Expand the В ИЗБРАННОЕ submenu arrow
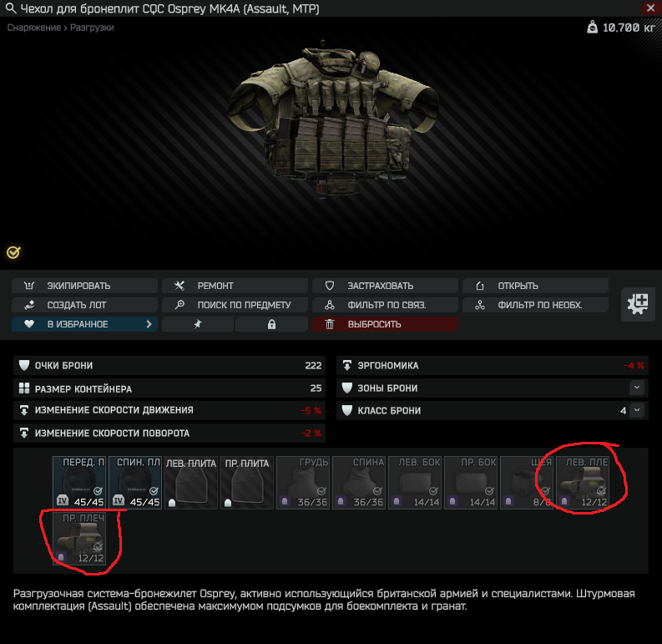Viewport: 662px width, 644px height. pos(149,324)
